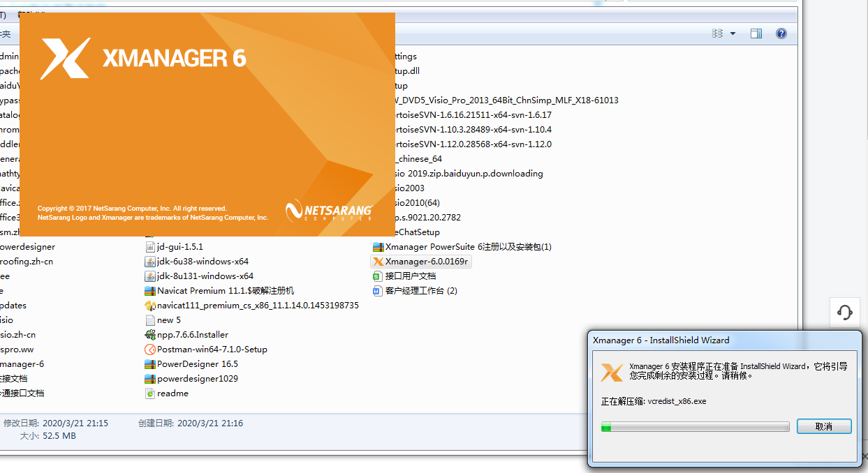Click the extraction progress bar in the dialog
Viewport: 868px width, 473px height.
coord(695,426)
